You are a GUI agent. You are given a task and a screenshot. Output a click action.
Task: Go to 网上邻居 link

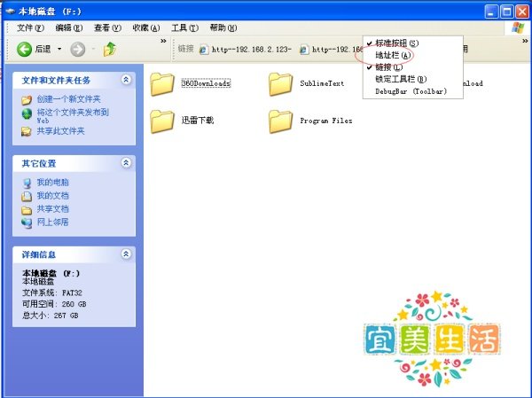(53, 222)
